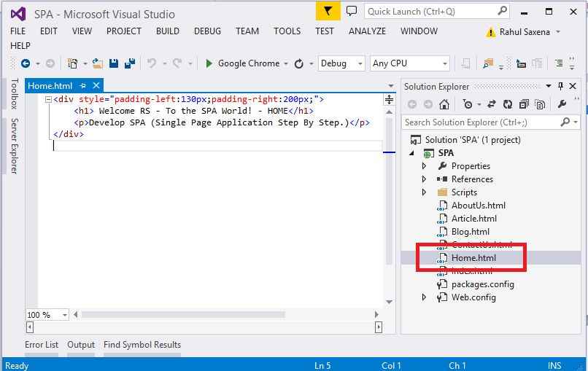The height and width of the screenshot is (371, 588).
Task: Open the editor tab list dropdown arrow
Action: click(391, 86)
